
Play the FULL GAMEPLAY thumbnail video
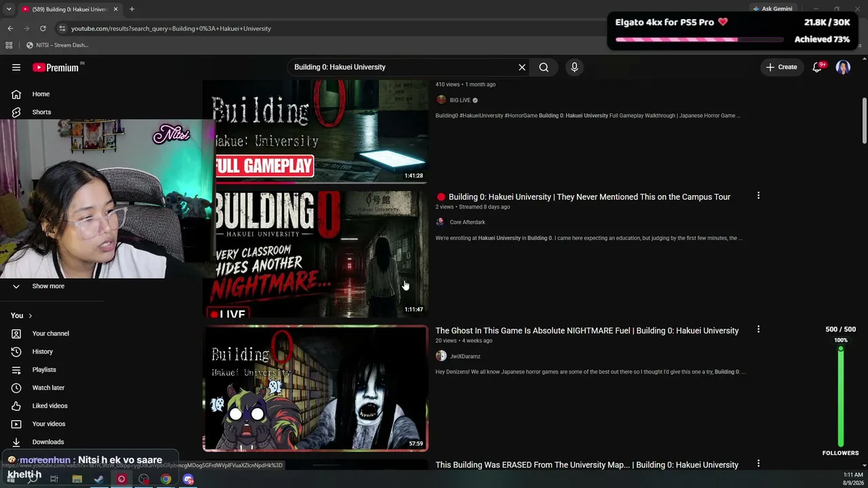[316, 131]
